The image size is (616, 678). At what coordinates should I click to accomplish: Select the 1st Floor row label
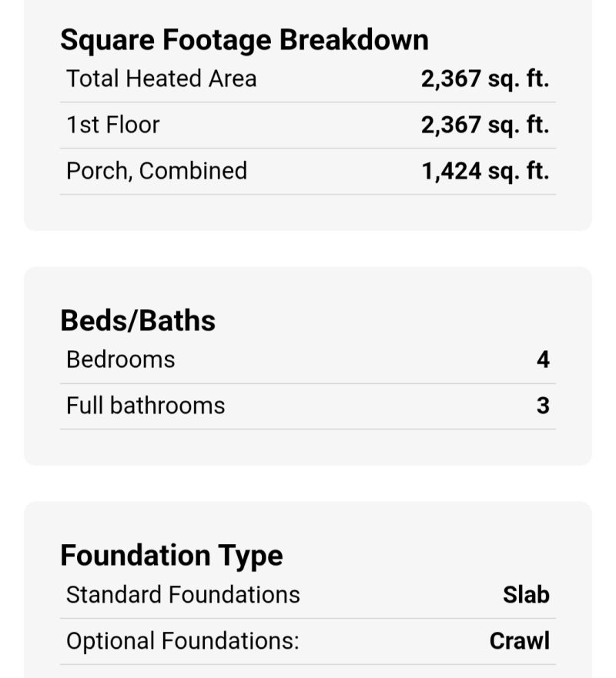[x=113, y=125]
